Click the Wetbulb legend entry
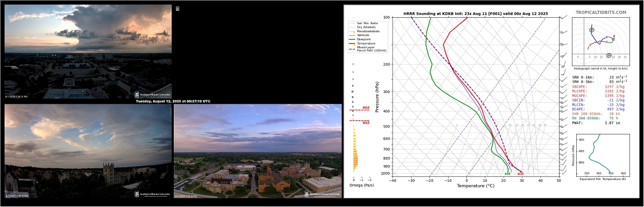The image size is (644, 207). click(x=364, y=35)
